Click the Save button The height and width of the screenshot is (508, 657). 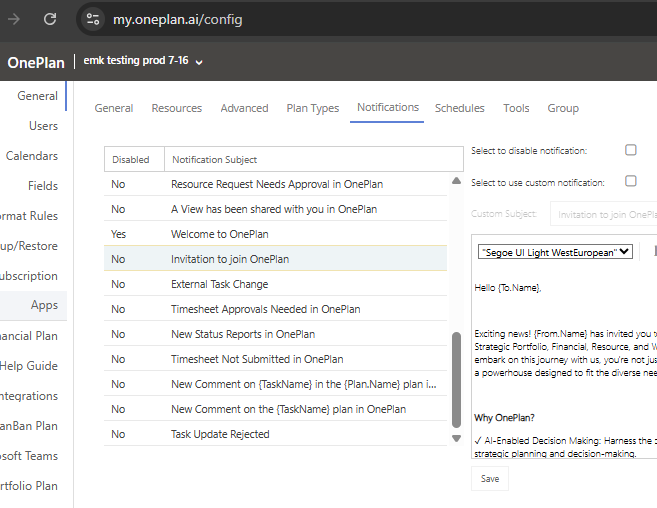(x=490, y=479)
